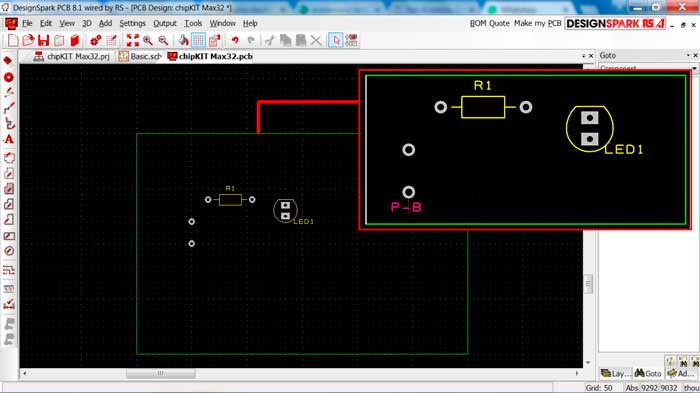
Task: Redo the last undone action
Action: (x=251, y=41)
